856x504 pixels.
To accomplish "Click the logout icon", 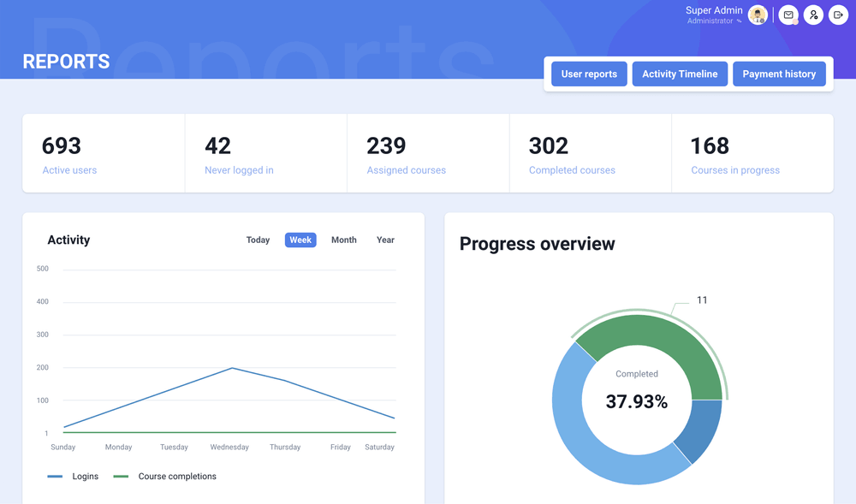I will (838, 15).
